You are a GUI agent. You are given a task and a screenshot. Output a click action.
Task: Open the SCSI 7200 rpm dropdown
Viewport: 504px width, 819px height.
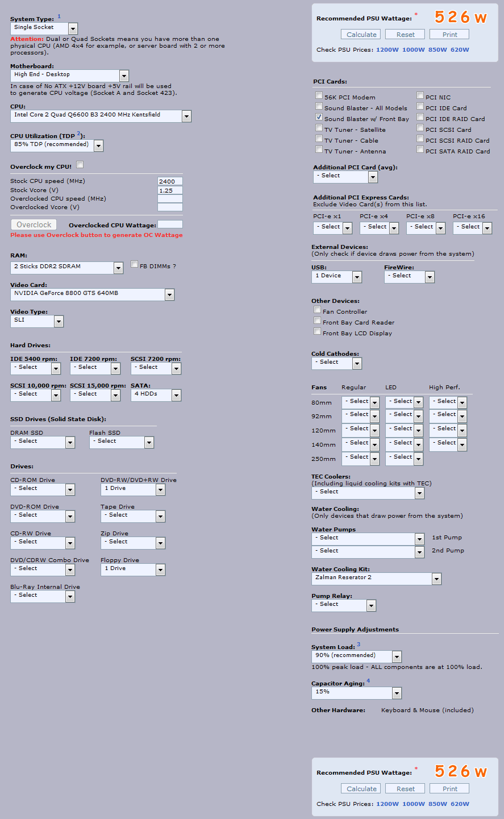156,368
